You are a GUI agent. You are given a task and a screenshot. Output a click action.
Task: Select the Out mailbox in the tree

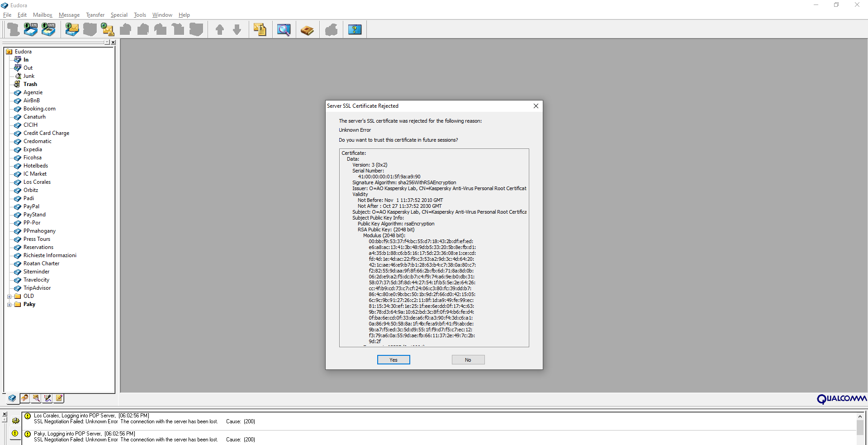(28, 68)
